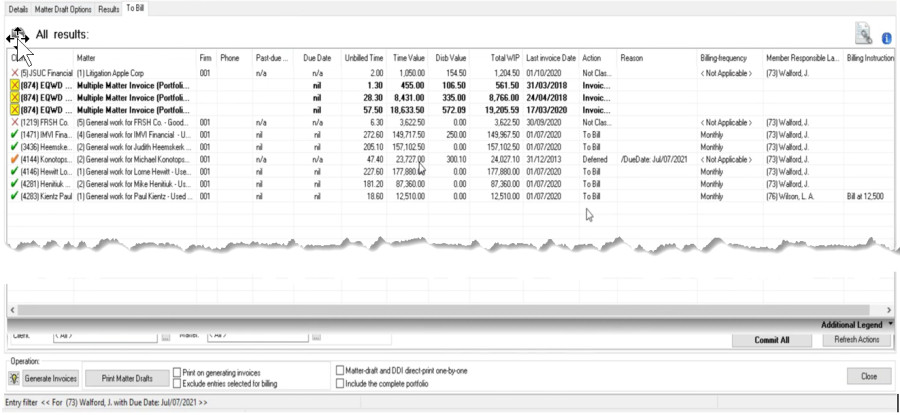Click General work for Judith Heemskerk cell
This screenshot has width=900, height=415.
click(135, 147)
